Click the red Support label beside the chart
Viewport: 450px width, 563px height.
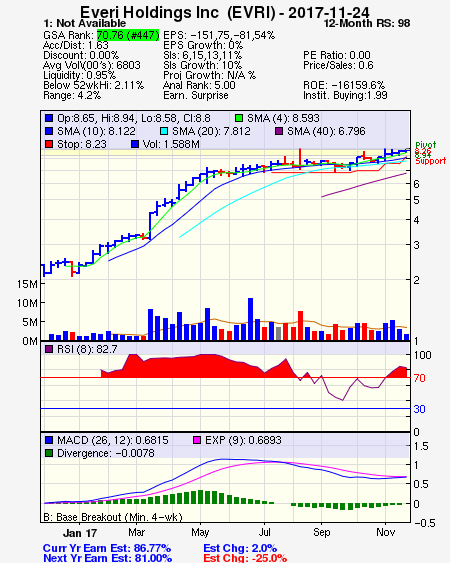tap(431, 161)
